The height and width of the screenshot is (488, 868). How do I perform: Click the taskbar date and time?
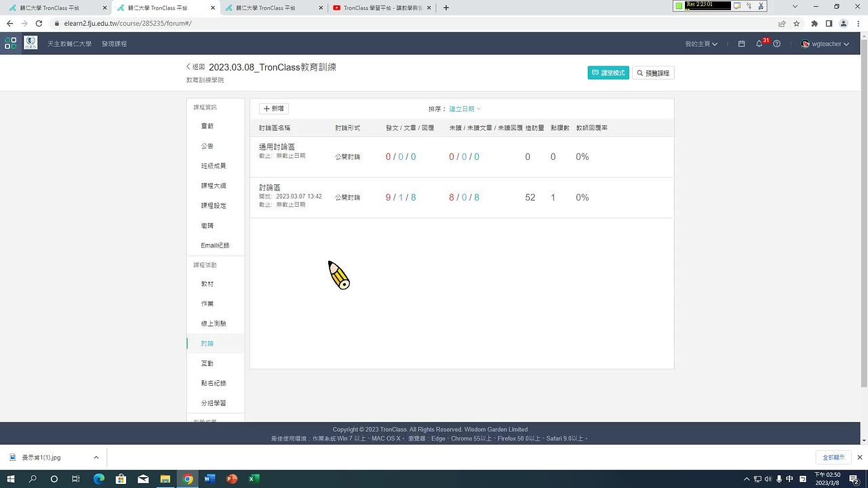click(x=827, y=479)
